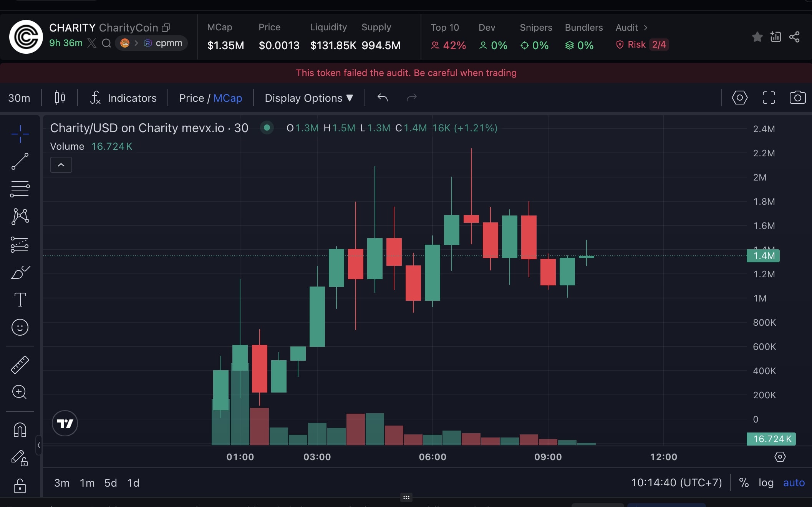Select the crosshair cursor tool
This screenshot has width=812, height=507.
(x=20, y=134)
